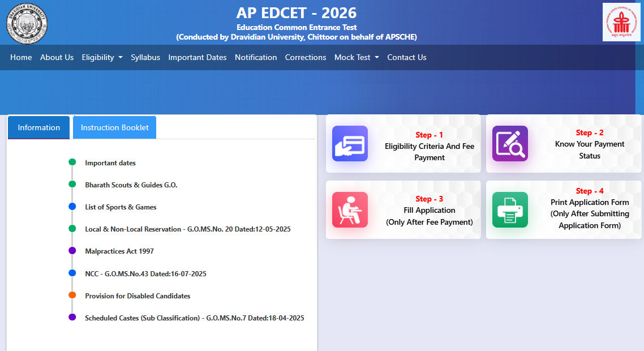Click the purple bullet beside Scheduled Castes entry
This screenshot has width=644, height=351.
(72, 317)
